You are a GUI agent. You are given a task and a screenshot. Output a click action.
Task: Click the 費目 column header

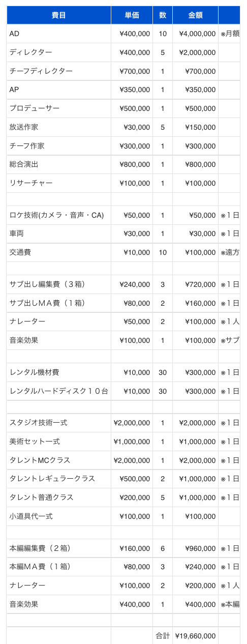click(x=59, y=15)
